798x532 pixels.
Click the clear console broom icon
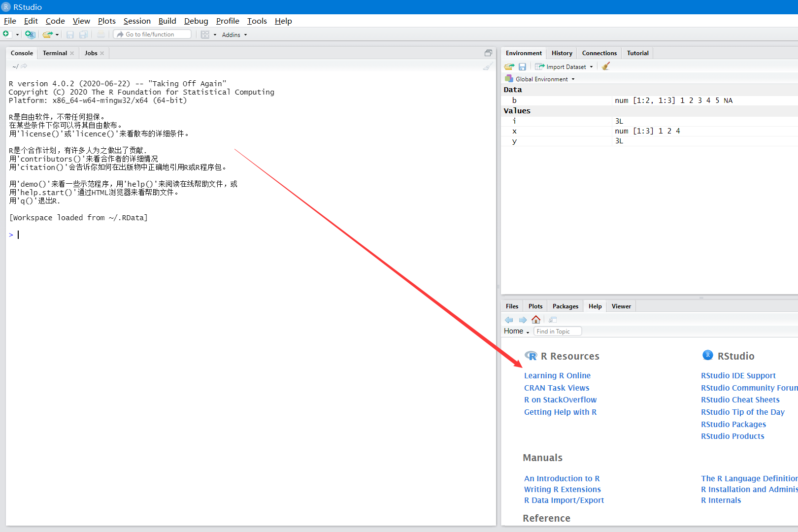pos(488,66)
